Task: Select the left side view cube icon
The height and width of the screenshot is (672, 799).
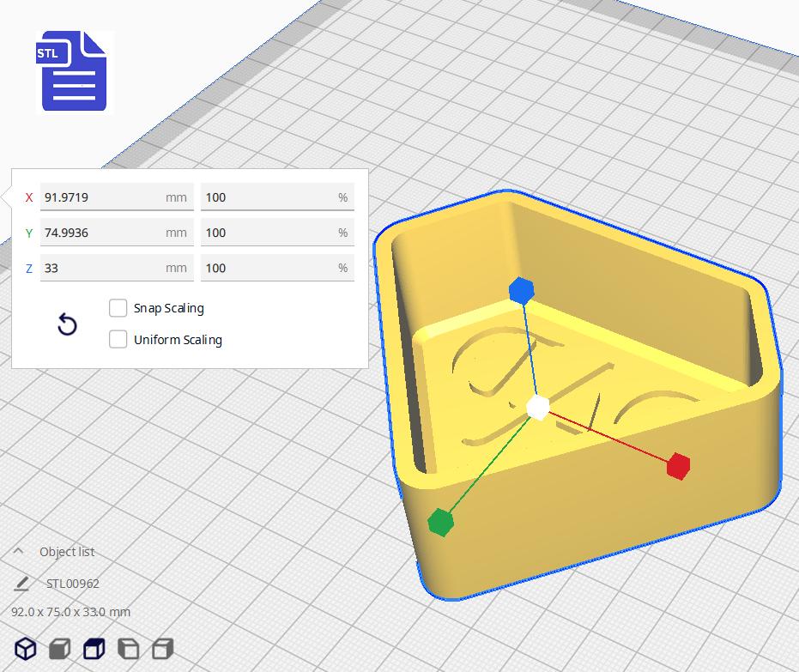Action: point(128,649)
